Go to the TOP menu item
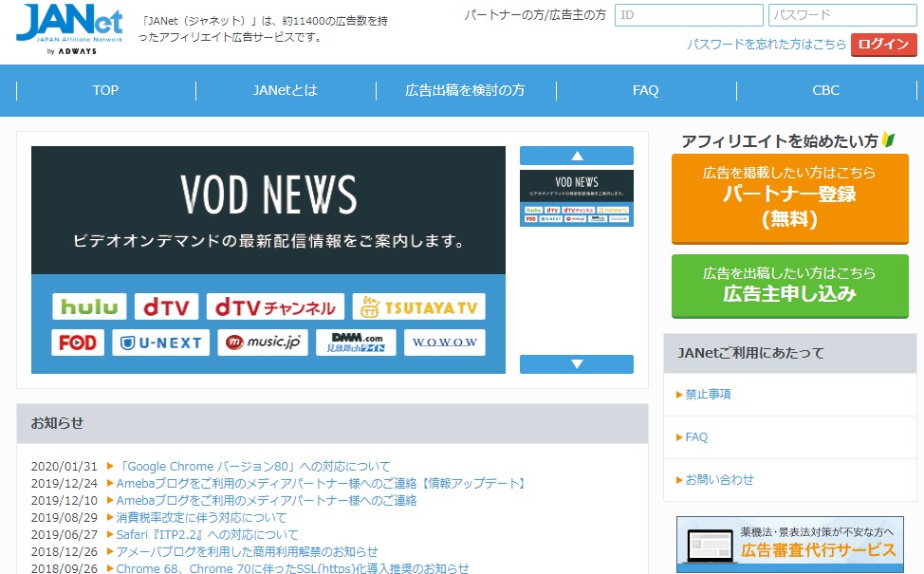 pos(105,90)
